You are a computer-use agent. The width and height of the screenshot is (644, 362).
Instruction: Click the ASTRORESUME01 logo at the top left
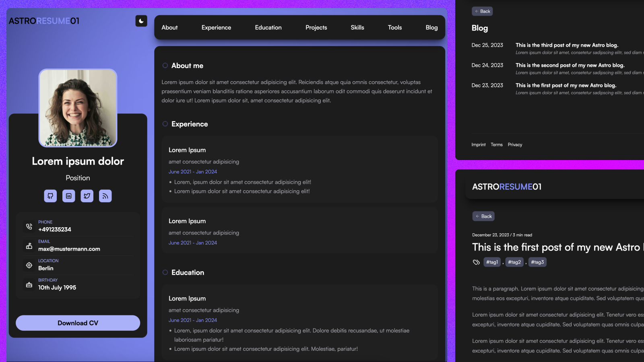tap(44, 21)
